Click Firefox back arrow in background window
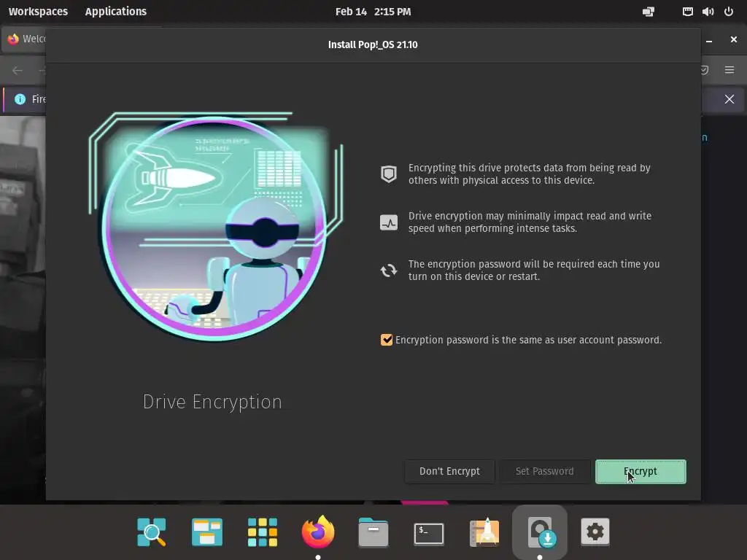The image size is (747, 560). tap(18, 71)
